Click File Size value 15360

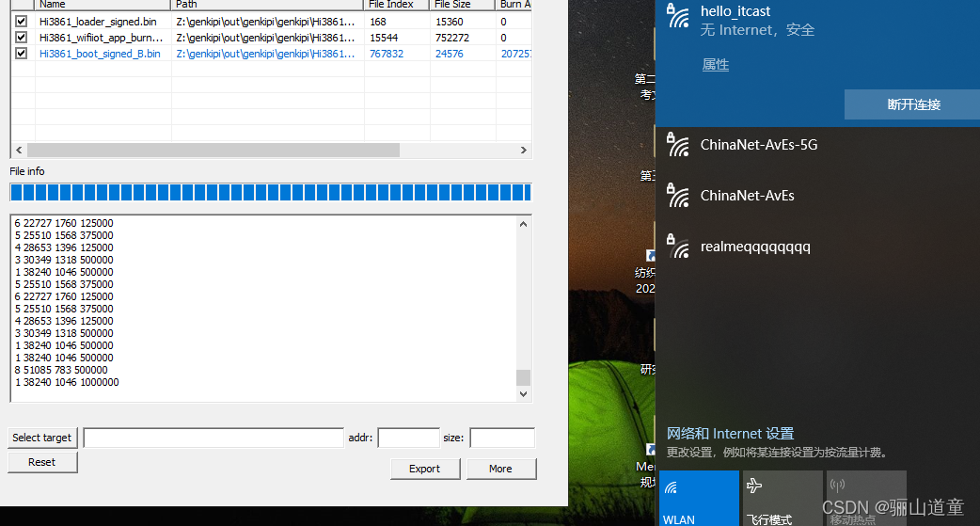(x=450, y=22)
